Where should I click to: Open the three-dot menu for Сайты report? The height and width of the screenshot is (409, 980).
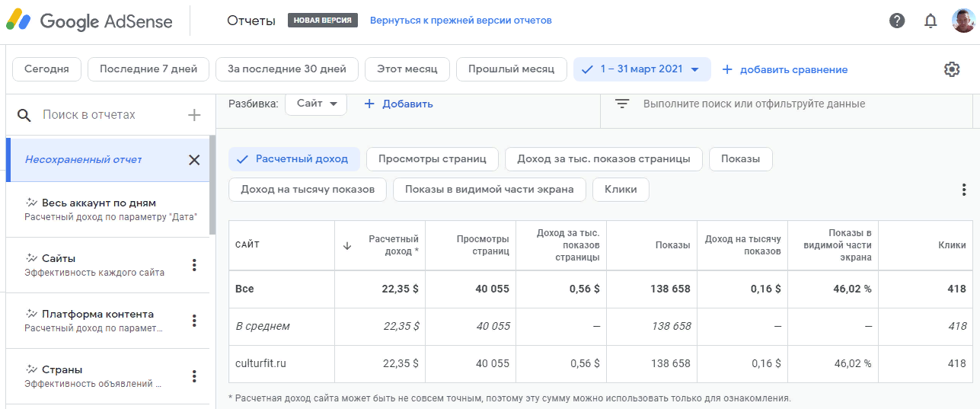coord(194,265)
